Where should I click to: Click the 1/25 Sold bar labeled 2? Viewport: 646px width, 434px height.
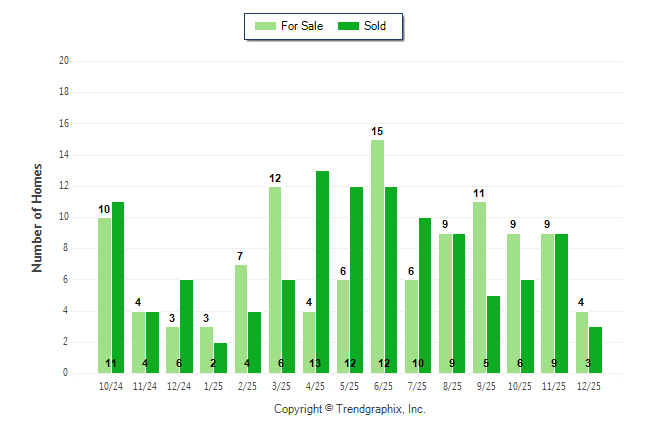(220, 357)
